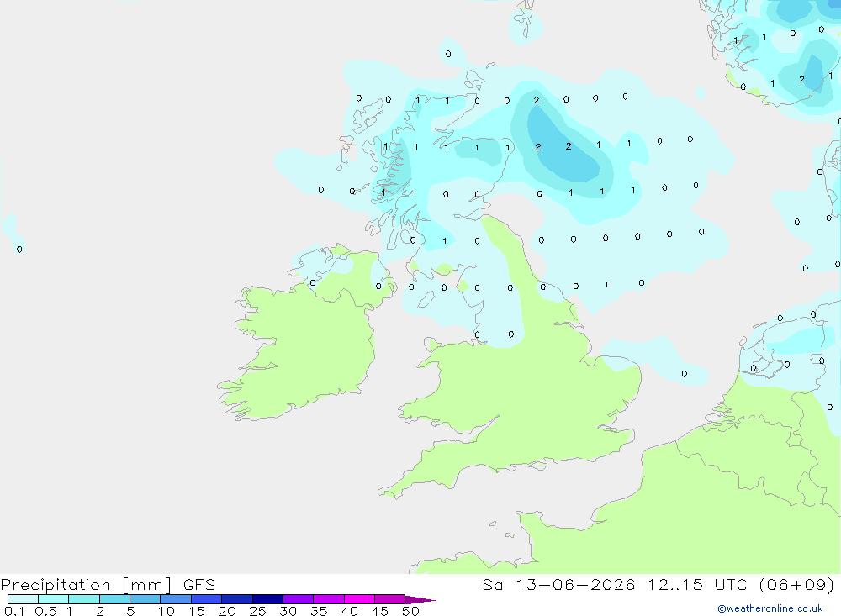
Task: Pick the 40–45 mm magenta legend swatch
Action: pos(359,599)
